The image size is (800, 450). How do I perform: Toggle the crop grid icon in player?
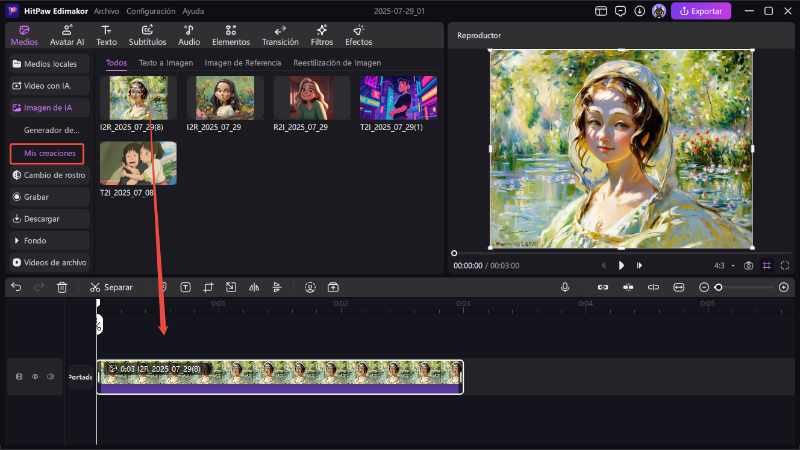click(767, 265)
